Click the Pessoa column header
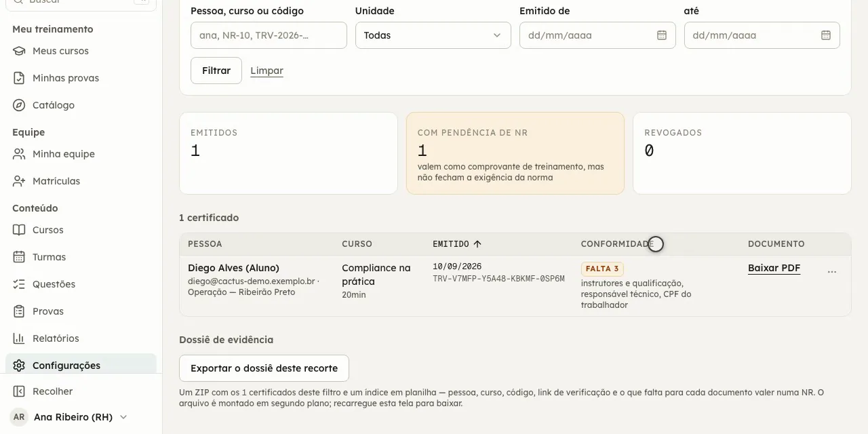 pyautogui.click(x=205, y=243)
